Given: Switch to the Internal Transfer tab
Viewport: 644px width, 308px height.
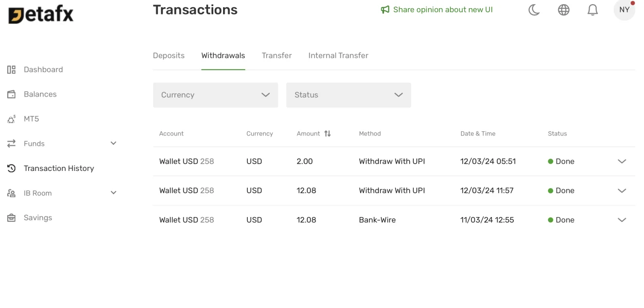Looking at the screenshot, I should [338, 55].
